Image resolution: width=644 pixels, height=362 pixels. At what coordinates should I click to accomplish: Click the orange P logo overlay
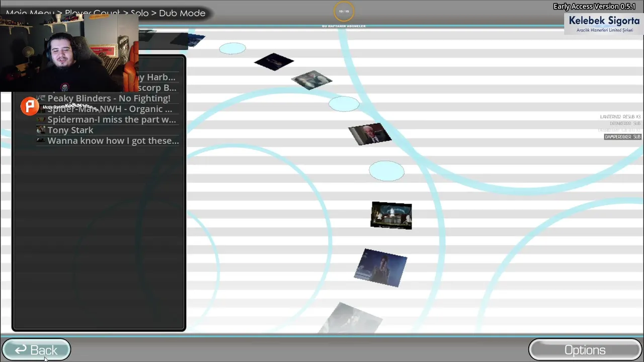[30, 106]
